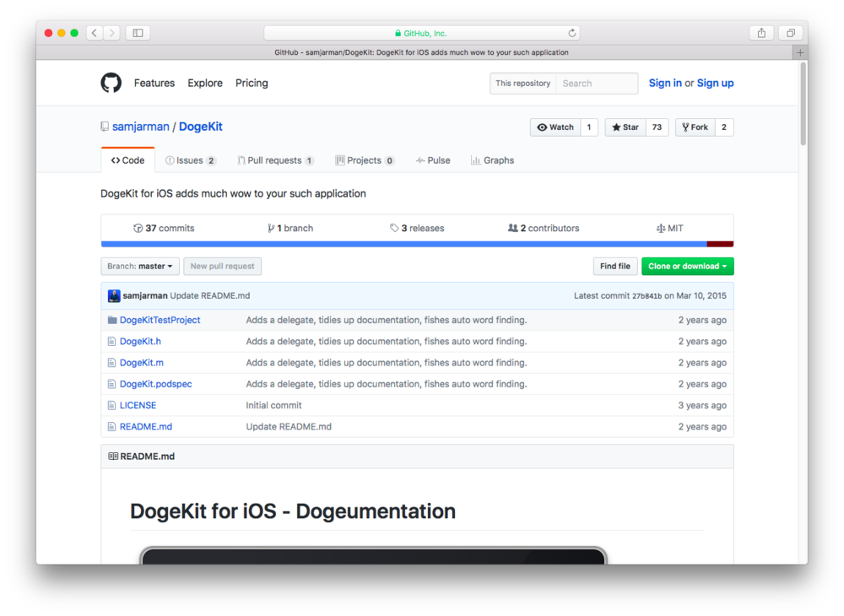Open the README.md file link
This screenshot has width=844, height=616.
[x=146, y=427]
